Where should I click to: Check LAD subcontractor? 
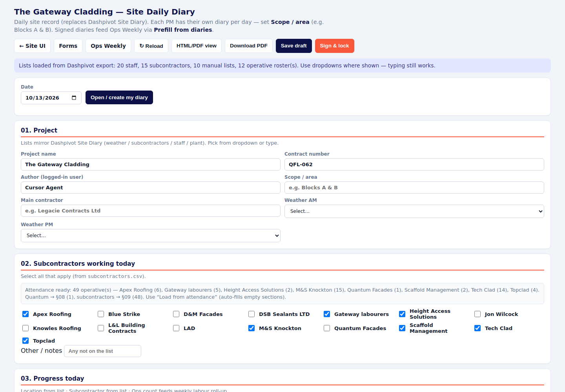[x=176, y=328]
